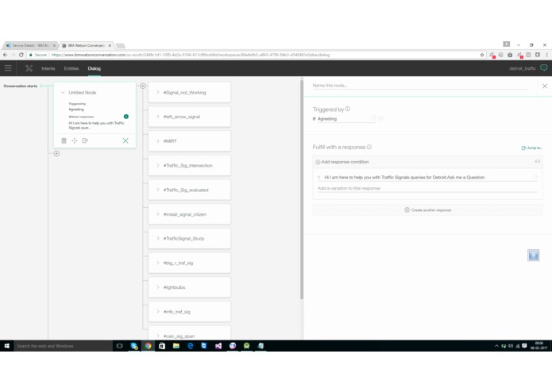Open File Explorer from the taskbar
552x392 pixels.
[176, 346]
